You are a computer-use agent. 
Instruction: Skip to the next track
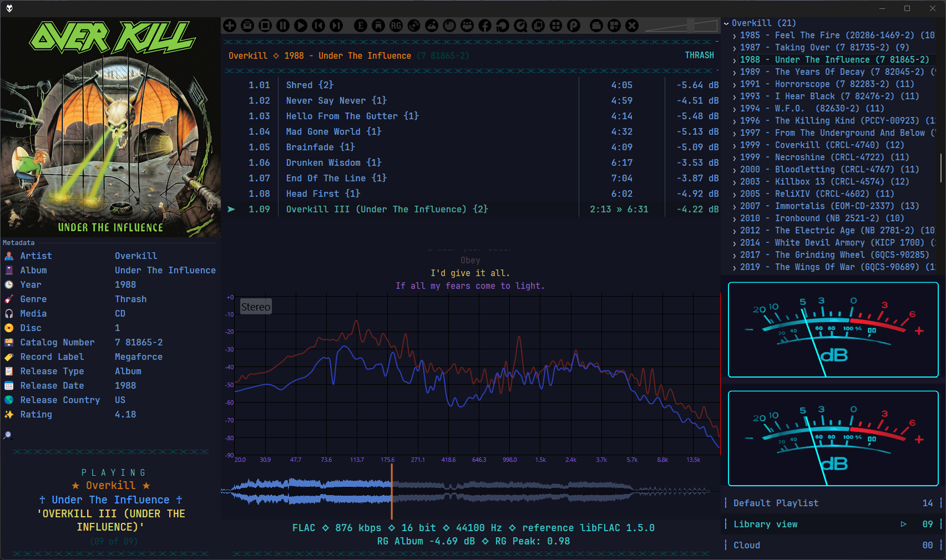point(336,26)
